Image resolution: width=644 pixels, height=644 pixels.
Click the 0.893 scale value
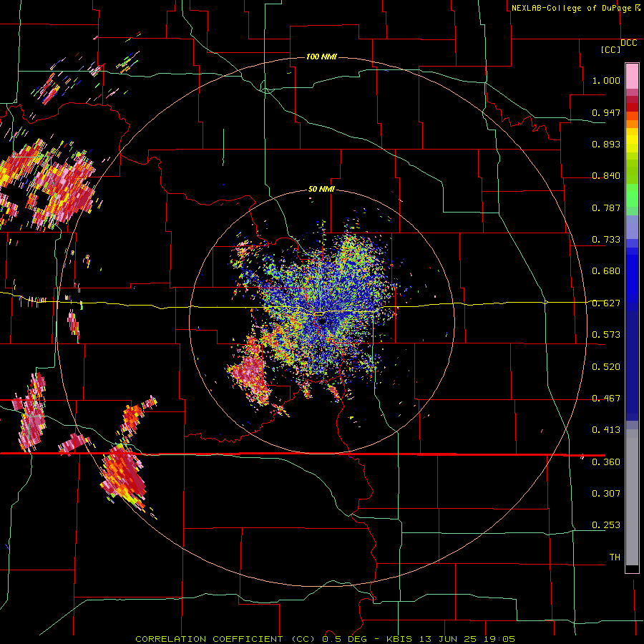point(606,144)
